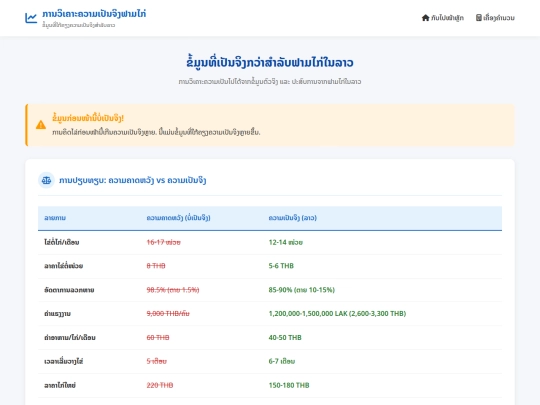Click the green '12-14' value

[285, 242]
